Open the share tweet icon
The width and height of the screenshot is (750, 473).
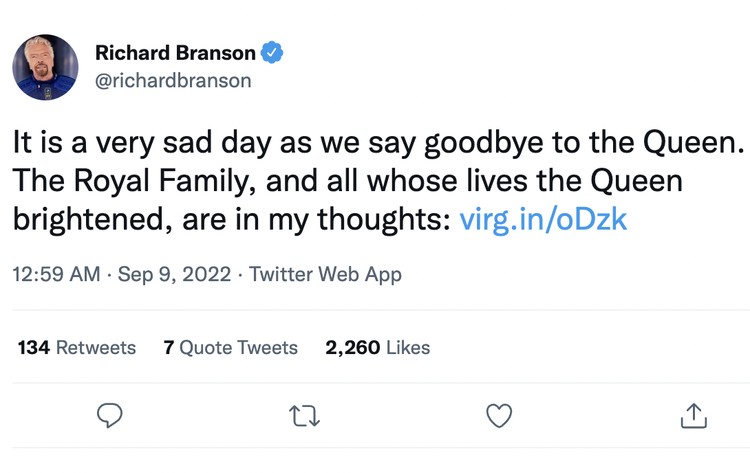(x=693, y=415)
